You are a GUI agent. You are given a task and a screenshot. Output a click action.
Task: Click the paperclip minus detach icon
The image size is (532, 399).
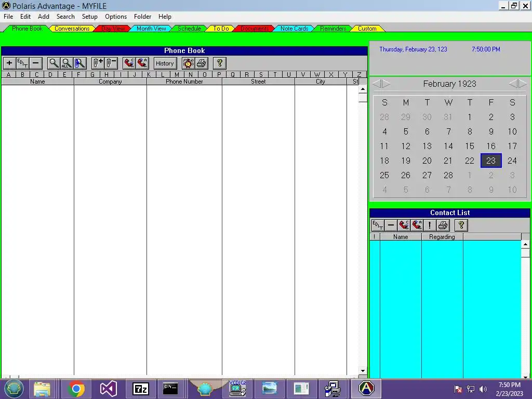(111, 63)
